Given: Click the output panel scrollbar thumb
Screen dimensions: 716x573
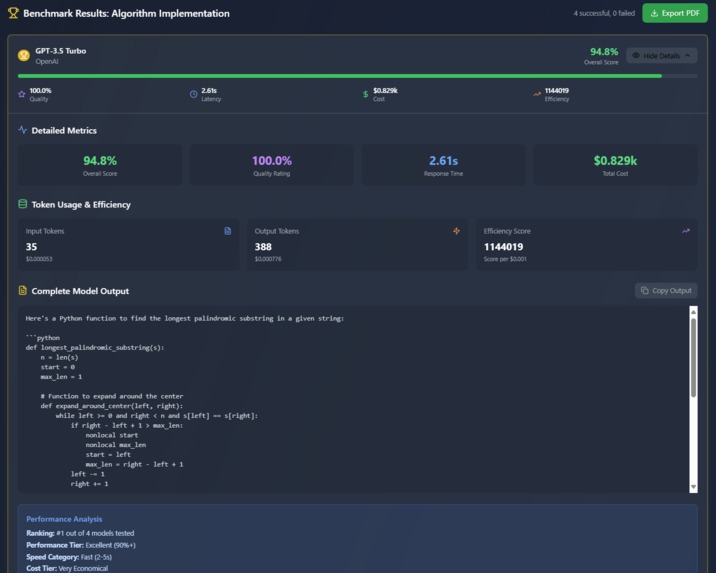Looking at the screenshot, I should pyautogui.click(x=693, y=357).
